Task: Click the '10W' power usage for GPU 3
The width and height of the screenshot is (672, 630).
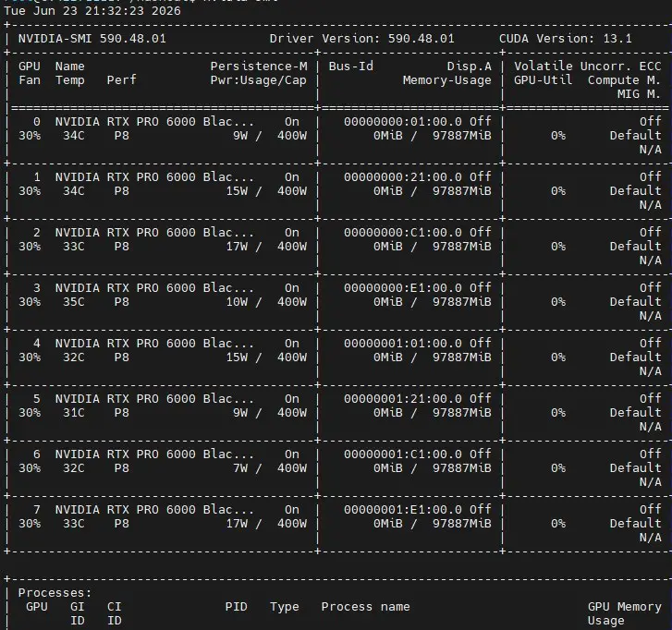Action: point(237,302)
